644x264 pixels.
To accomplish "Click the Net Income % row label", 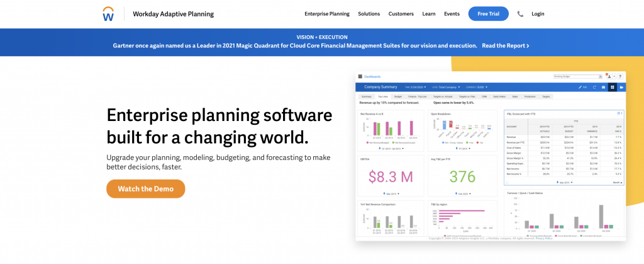I will (513, 174).
